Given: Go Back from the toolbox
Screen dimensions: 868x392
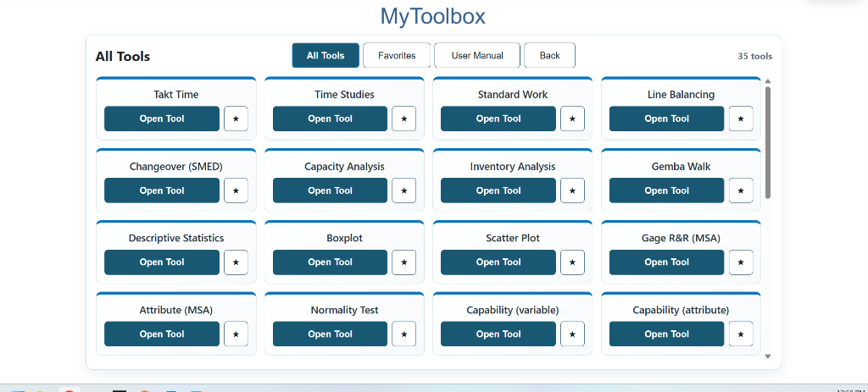Looking at the screenshot, I should pos(549,55).
